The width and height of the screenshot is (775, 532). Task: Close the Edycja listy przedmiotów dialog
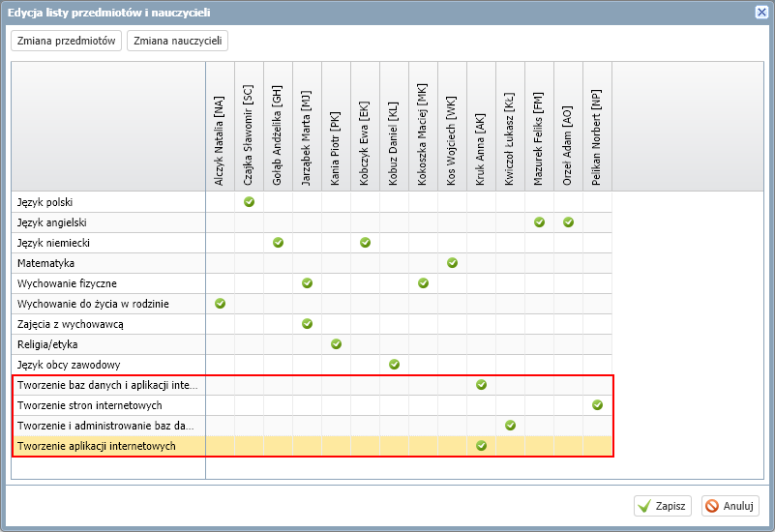pos(761,13)
